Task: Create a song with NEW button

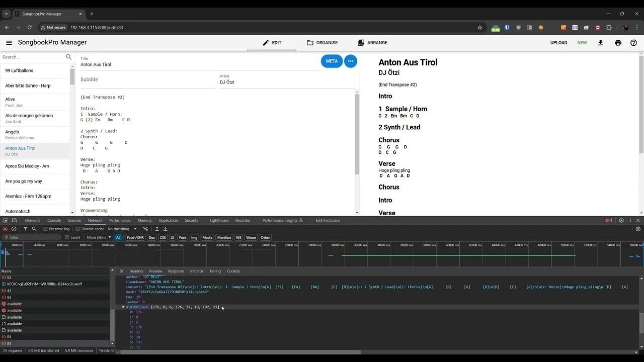Action: (582, 43)
